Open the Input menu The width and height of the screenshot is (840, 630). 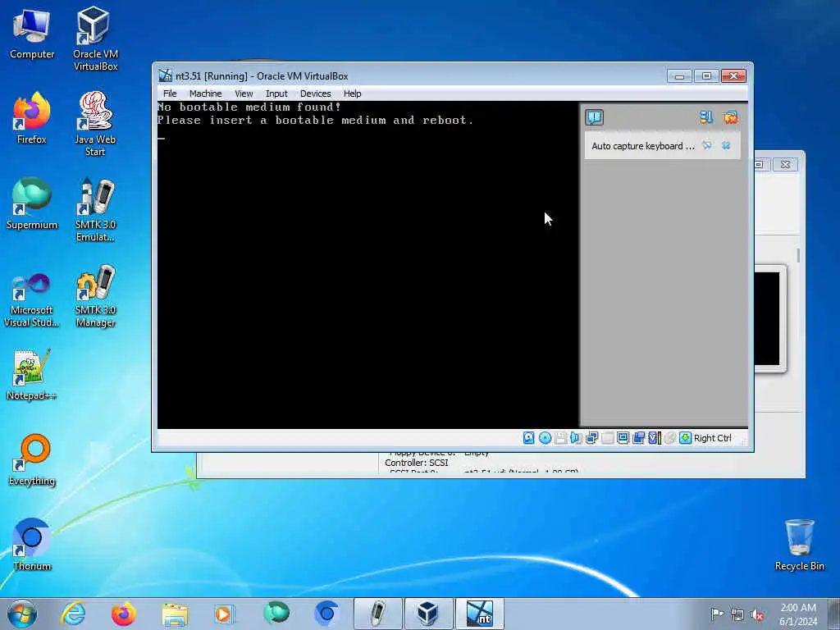pos(276,94)
